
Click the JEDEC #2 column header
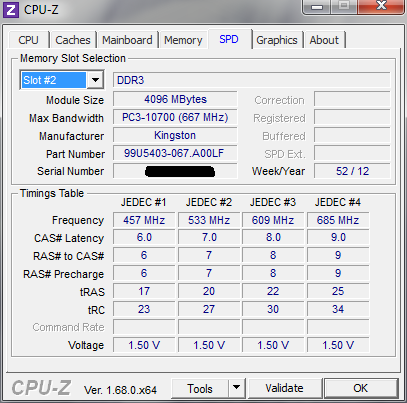(x=209, y=202)
